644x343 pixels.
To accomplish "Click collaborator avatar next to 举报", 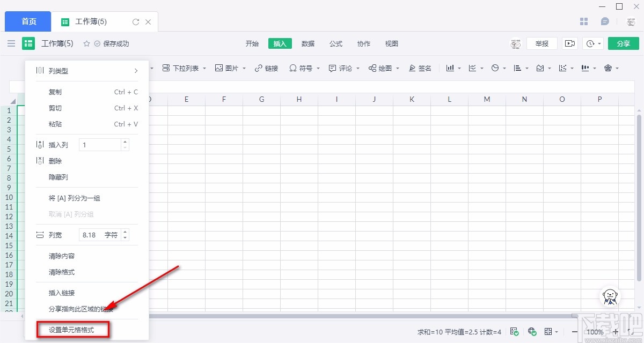I will click(516, 44).
